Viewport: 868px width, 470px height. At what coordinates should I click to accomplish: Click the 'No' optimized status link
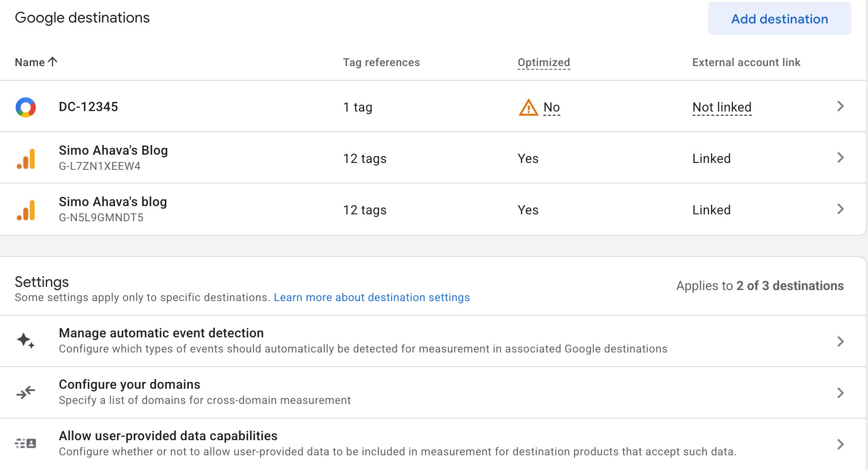click(552, 107)
